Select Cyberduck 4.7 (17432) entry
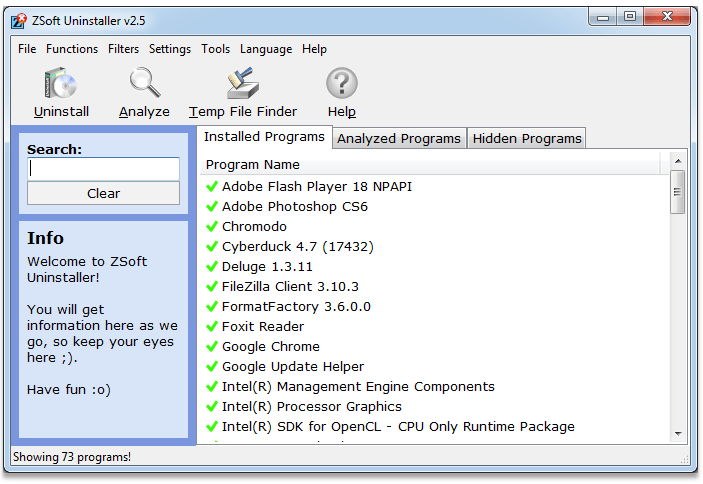 pos(297,246)
